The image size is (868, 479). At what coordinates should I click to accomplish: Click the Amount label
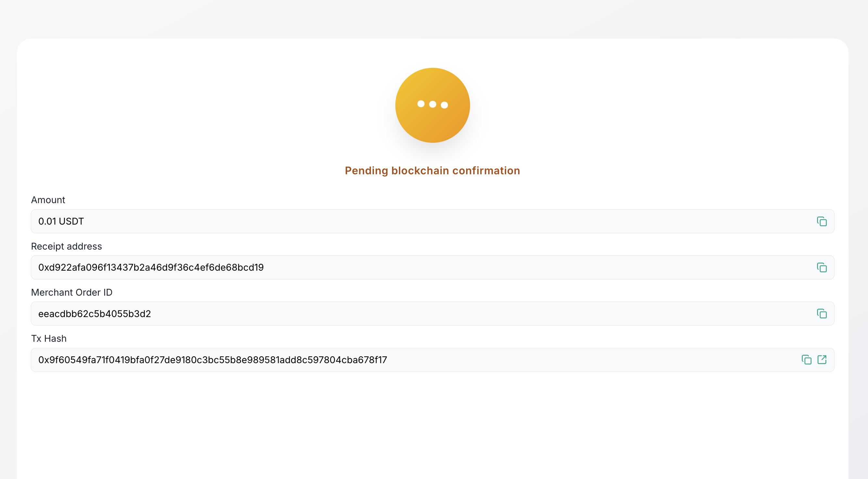[48, 200]
